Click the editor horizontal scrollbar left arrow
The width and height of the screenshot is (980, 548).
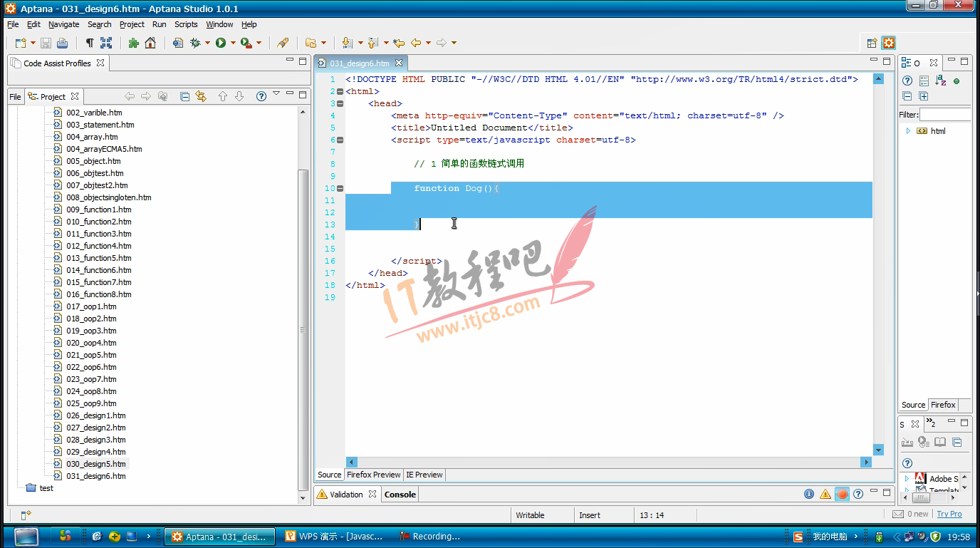351,462
